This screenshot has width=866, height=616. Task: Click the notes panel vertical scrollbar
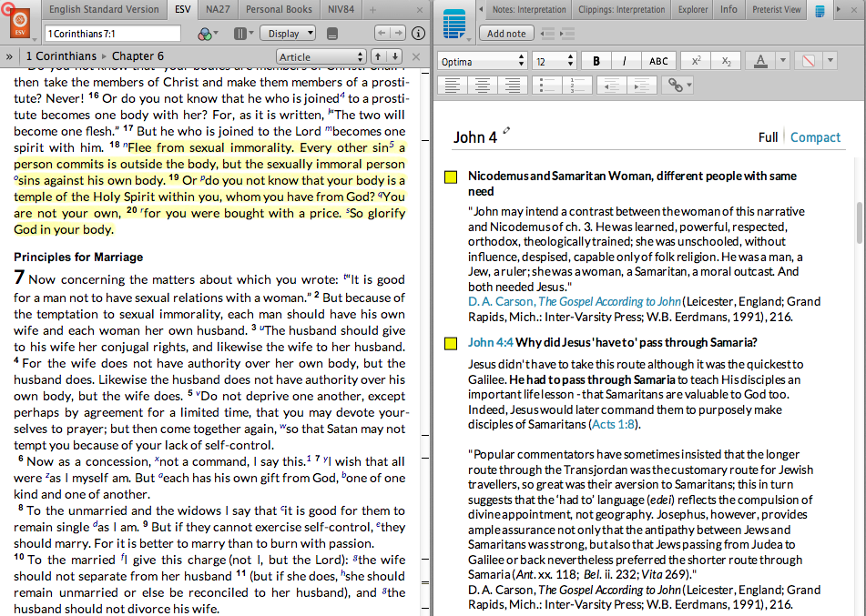pyautogui.click(x=860, y=222)
